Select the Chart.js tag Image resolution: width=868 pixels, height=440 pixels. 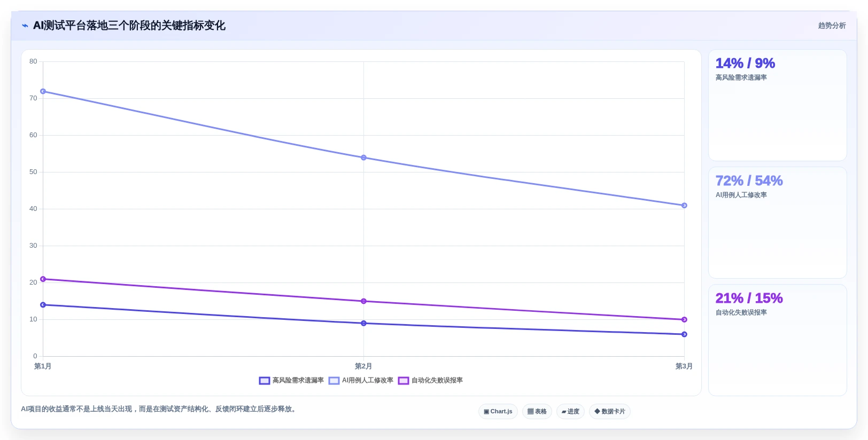(x=498, y=412)
